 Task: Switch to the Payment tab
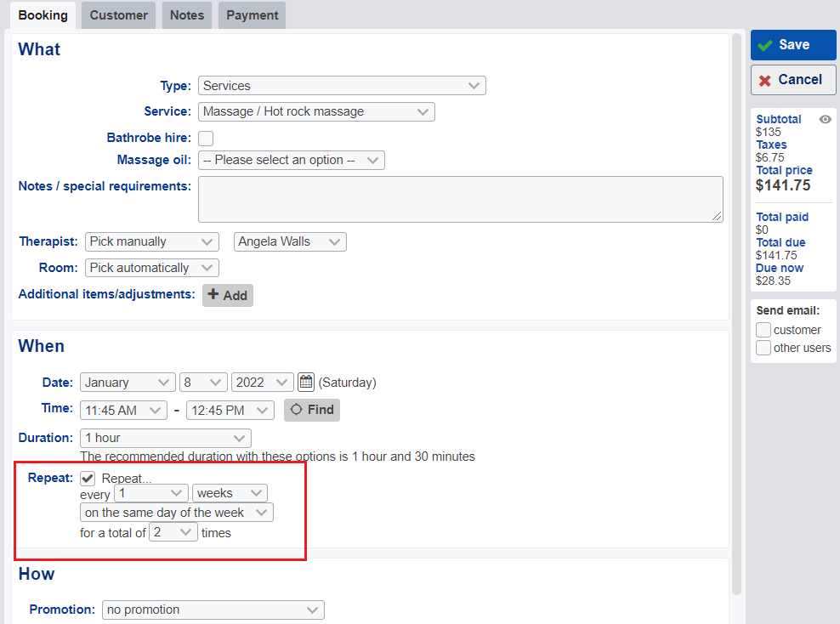tap(252, 15)
